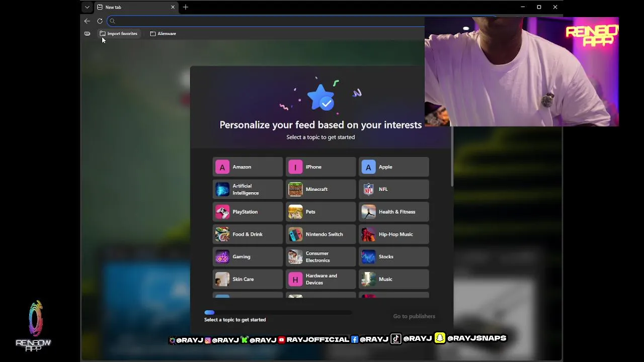
Task: Click the Hardware and Devices H icon
Action: [295, 279]
